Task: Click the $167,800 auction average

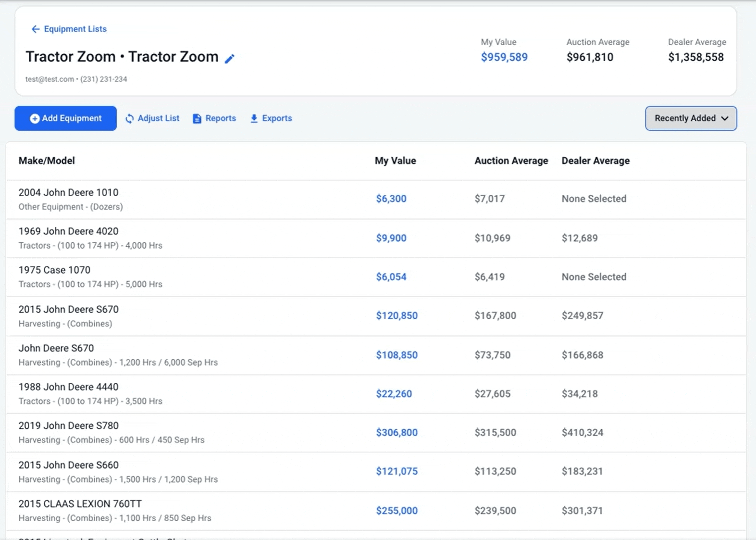Action: click(496, 316)
